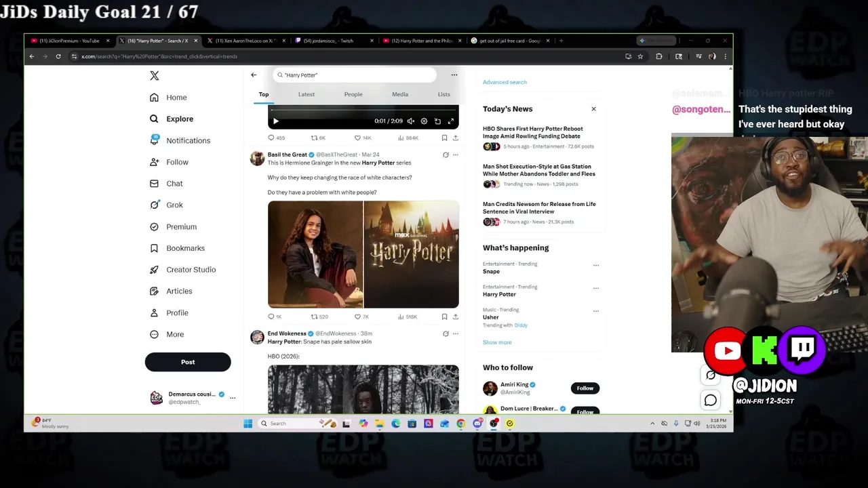The height and width of the screenshot is (488, 868).
Task: Bookmark page with address bar star
Action: pyautogui.click(x=640, y=56)
